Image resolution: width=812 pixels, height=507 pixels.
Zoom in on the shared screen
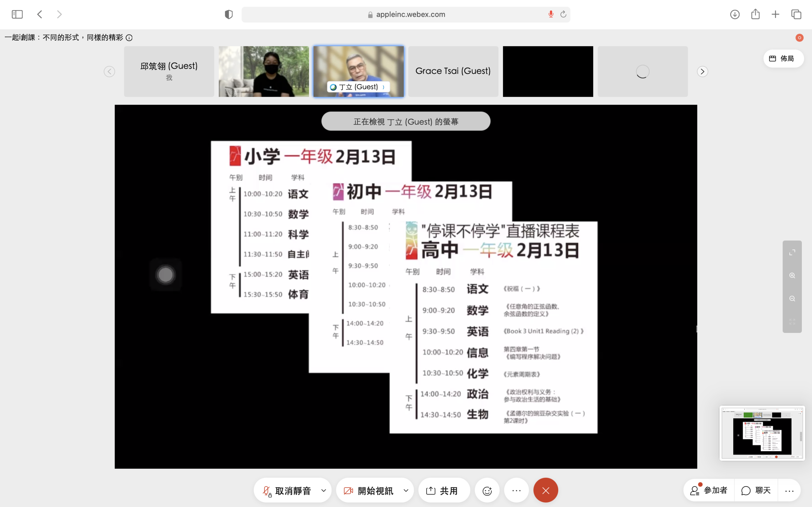pyautogui.click(x=792, y=275)
